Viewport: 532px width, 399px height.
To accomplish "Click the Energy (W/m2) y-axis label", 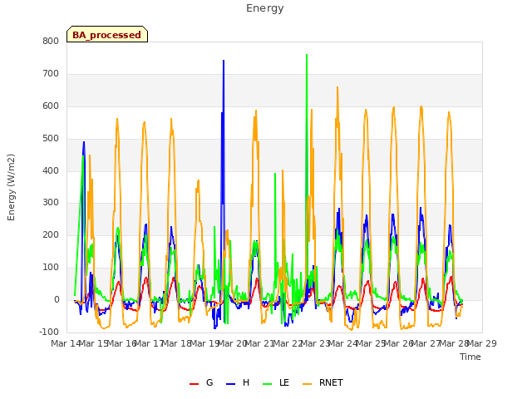I will click(11, 187).
